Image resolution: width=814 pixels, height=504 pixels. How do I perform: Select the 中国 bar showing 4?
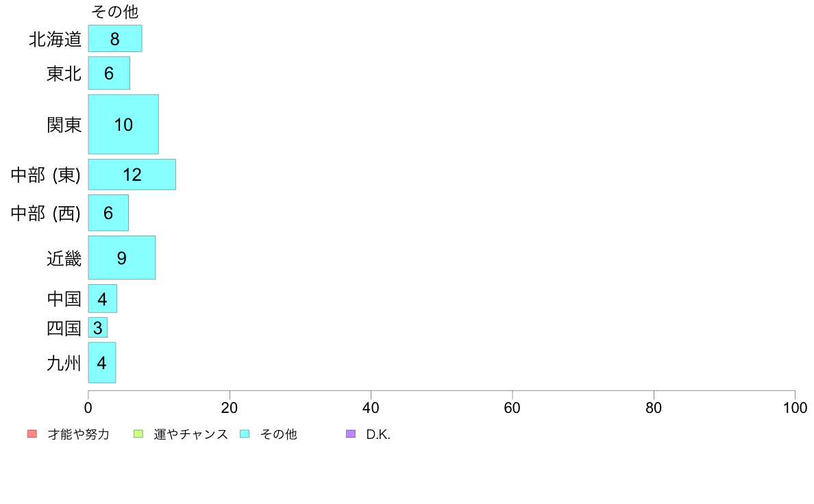[x=102, y=299]
